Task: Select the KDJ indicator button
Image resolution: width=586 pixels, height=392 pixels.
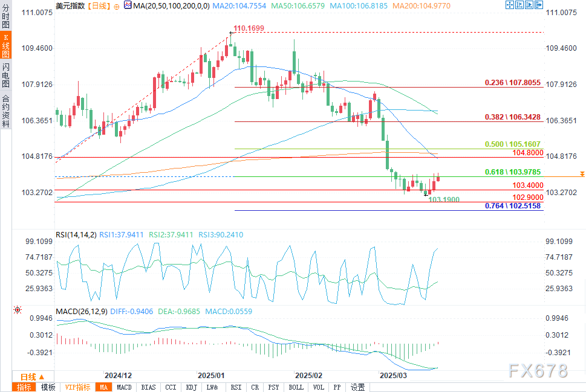Action: 191,387
